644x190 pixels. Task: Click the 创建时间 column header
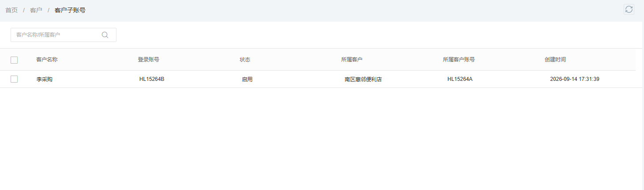(555, 60)
